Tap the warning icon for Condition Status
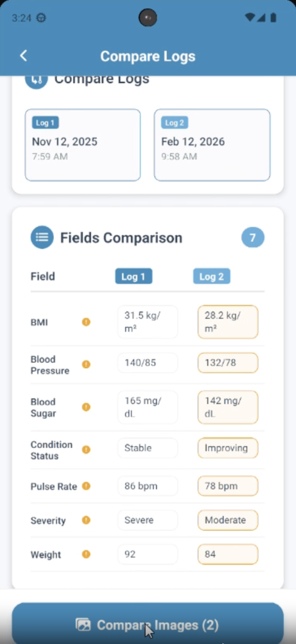The height and width of the screenshot is (644, 296). pyautogui.click(x=86, y=450)
